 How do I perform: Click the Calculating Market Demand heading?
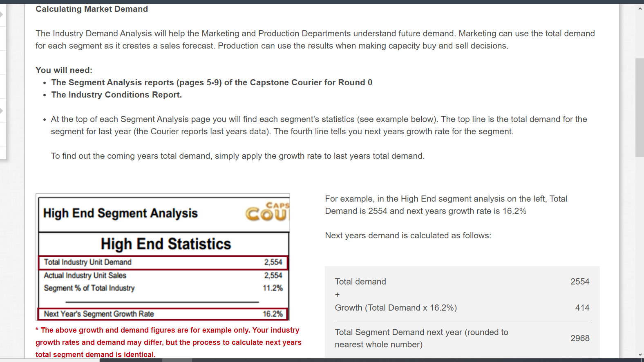[92, 9]
